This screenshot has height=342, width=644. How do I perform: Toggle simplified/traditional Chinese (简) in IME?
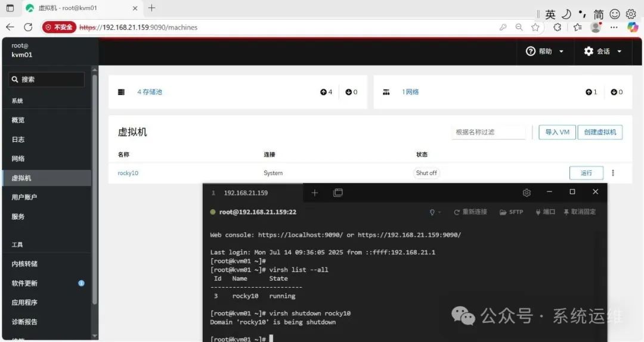coord(599,14)
